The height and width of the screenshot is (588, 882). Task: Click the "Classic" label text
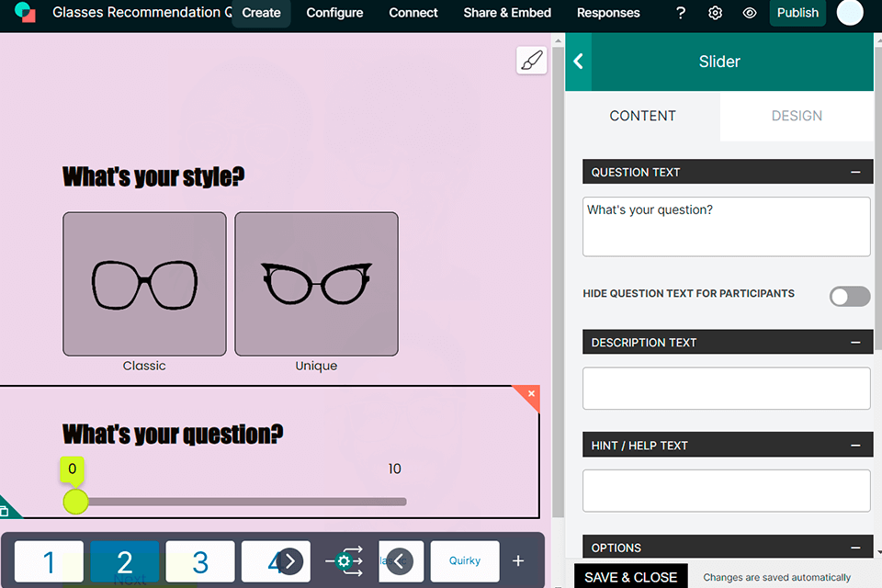coord(144,366)
